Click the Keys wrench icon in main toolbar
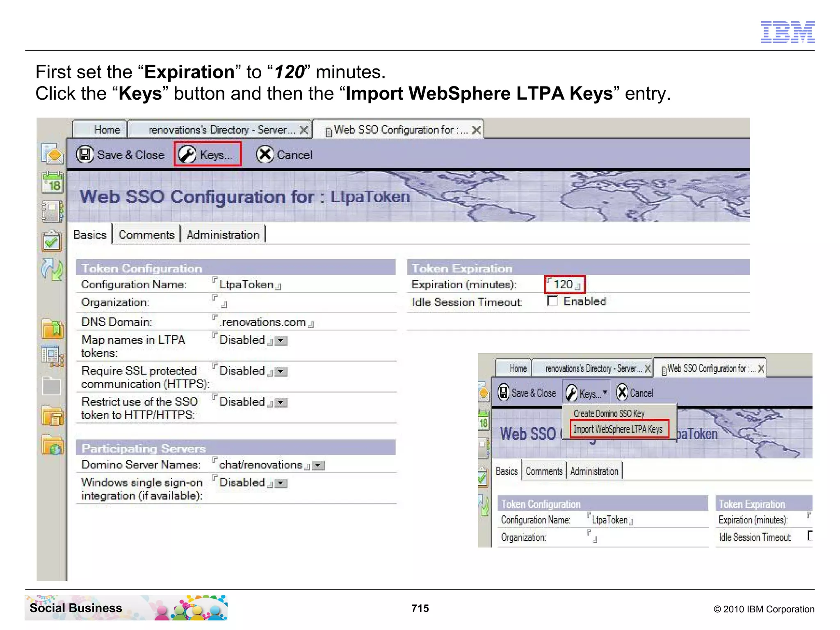 187,155
